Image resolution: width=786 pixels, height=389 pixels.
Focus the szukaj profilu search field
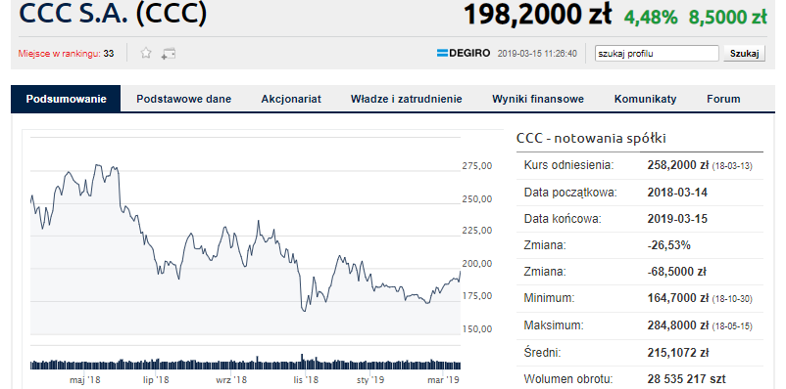pyautogui.click(x=657, y=53)
